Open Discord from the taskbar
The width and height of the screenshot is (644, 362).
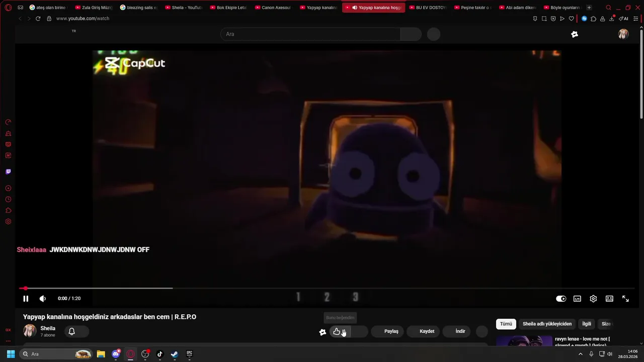pyautogui.click(x=116, y=354)
